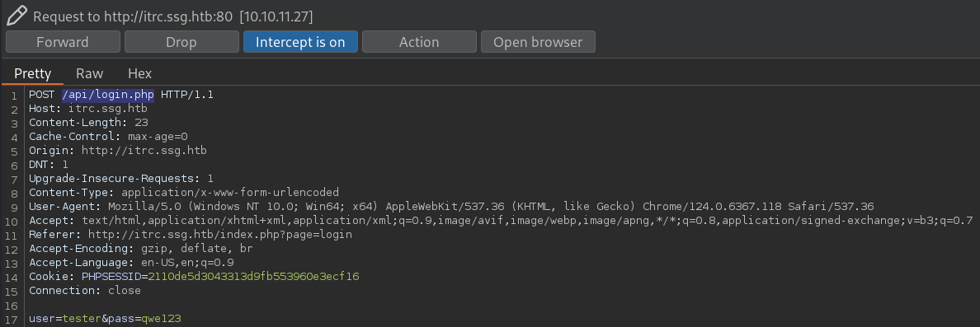Screen dimensions: 980x327
Task: Click the request title text to itrc.ssg.htb:80
Action: coord(173,16)
